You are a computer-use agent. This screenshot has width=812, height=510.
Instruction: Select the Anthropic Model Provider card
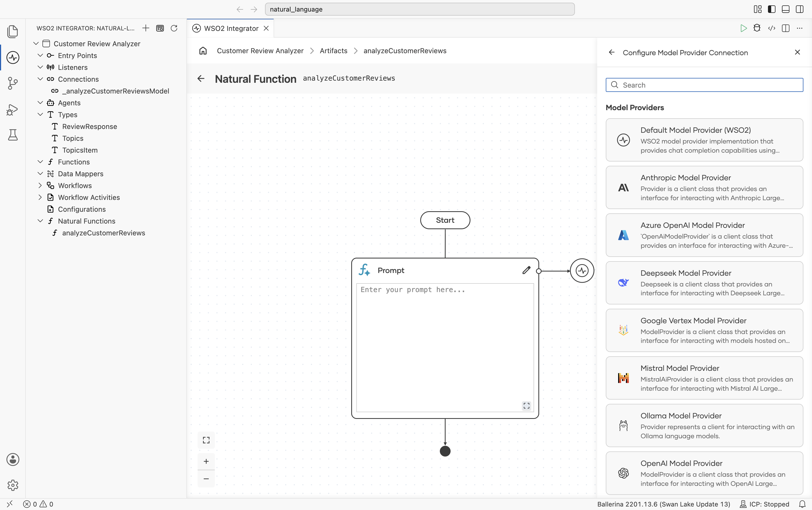704,187
